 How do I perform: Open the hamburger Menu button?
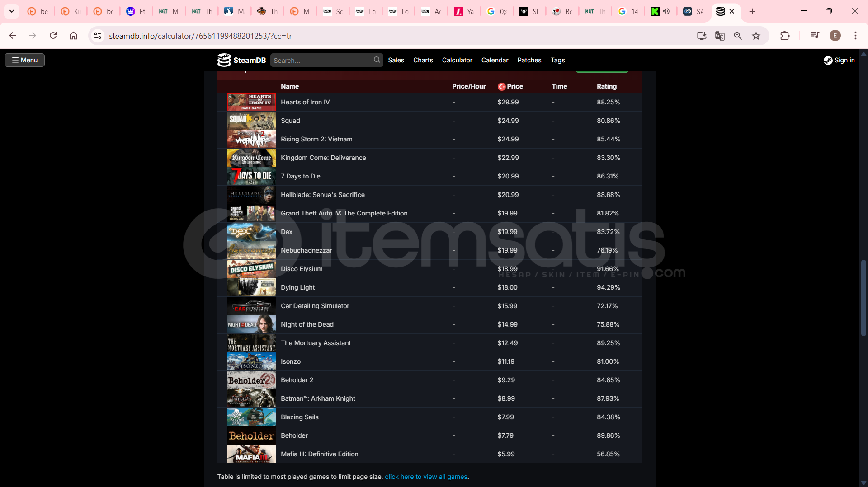24,60
